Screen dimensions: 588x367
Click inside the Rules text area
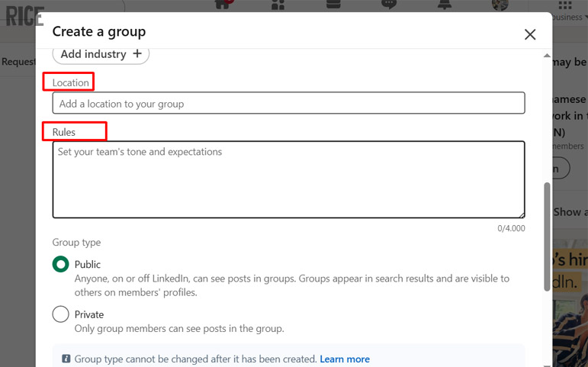(x=288, y=180)
